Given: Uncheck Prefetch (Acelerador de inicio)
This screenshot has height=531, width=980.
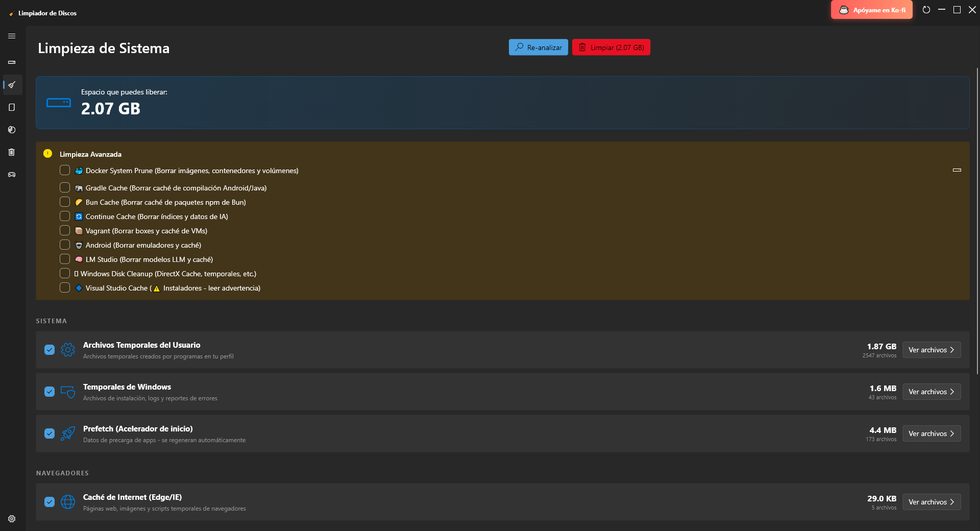Looking at the screenshot, I should click(50, 433).
